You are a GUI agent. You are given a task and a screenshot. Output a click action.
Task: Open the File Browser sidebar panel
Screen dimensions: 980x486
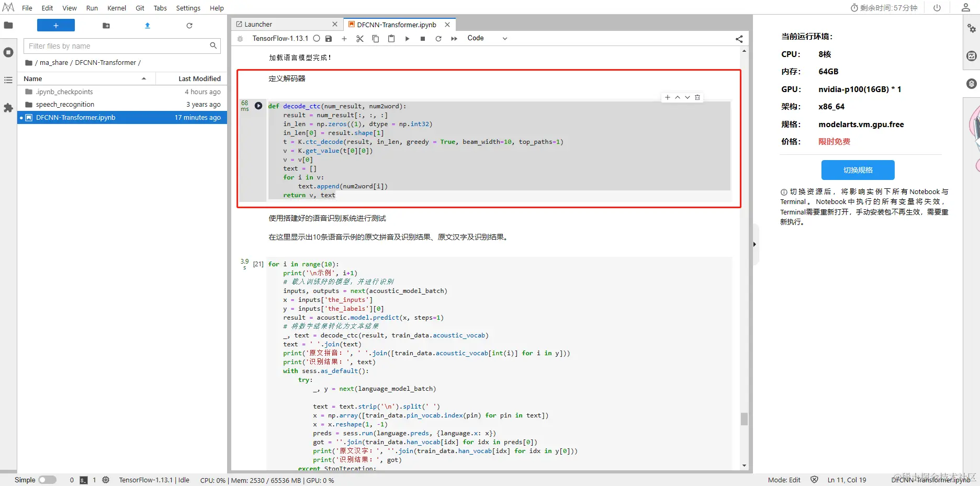pos(8,25)
